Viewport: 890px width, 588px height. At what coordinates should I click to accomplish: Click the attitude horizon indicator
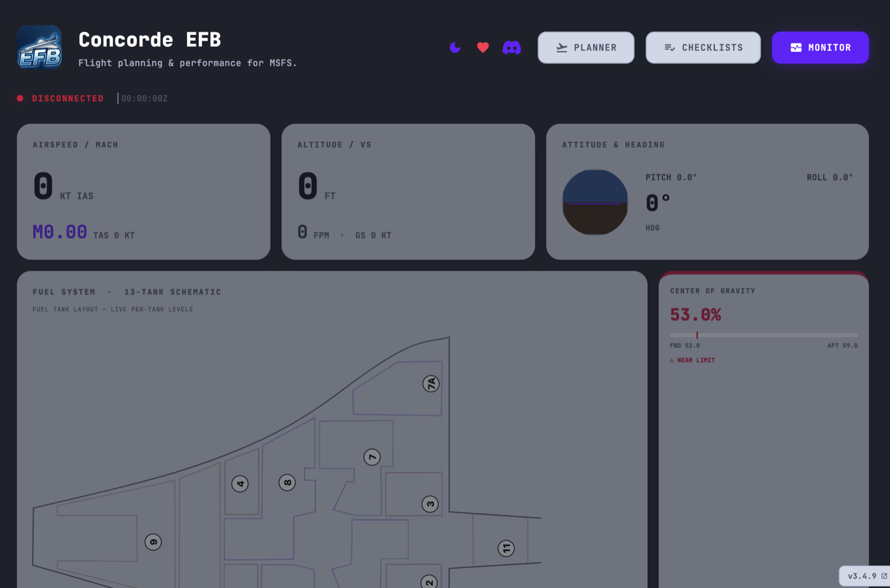[595, 202]
